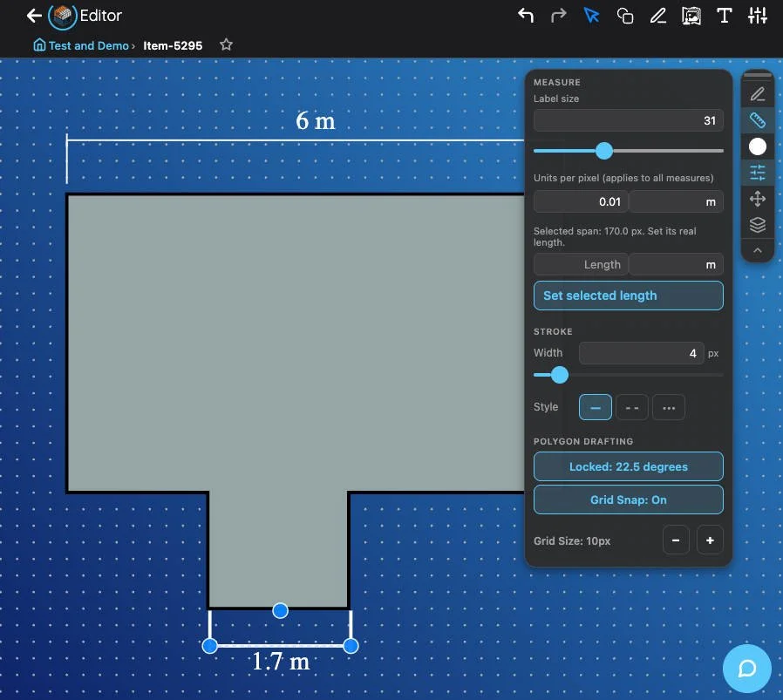
Task: Adjust the Label size slider handle
Action: 603,150
